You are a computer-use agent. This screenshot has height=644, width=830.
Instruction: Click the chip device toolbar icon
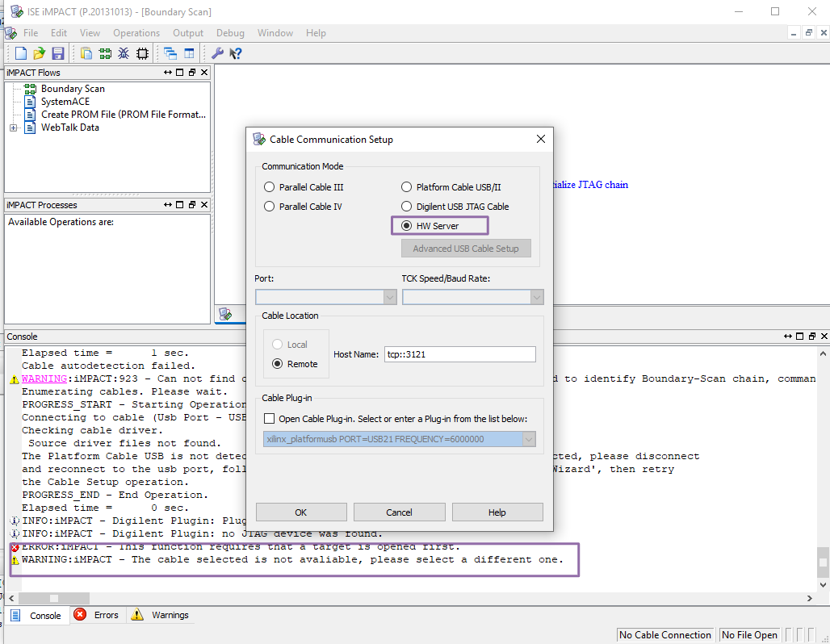[142, 53]
